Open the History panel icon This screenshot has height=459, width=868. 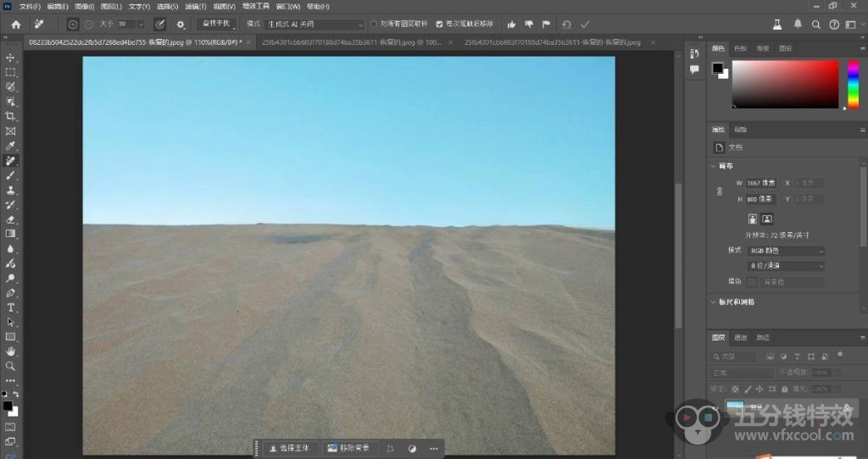695,53
